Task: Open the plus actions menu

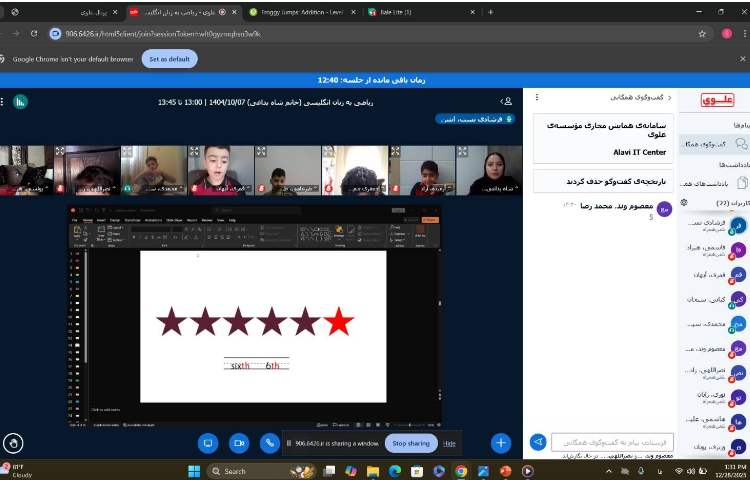Action: click(x=501, y=443)
